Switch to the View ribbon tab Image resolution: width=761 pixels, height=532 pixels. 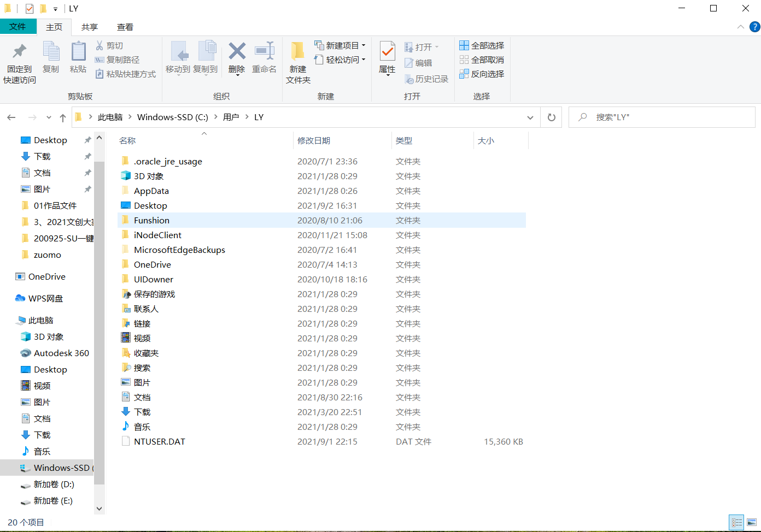pos(125,27)
